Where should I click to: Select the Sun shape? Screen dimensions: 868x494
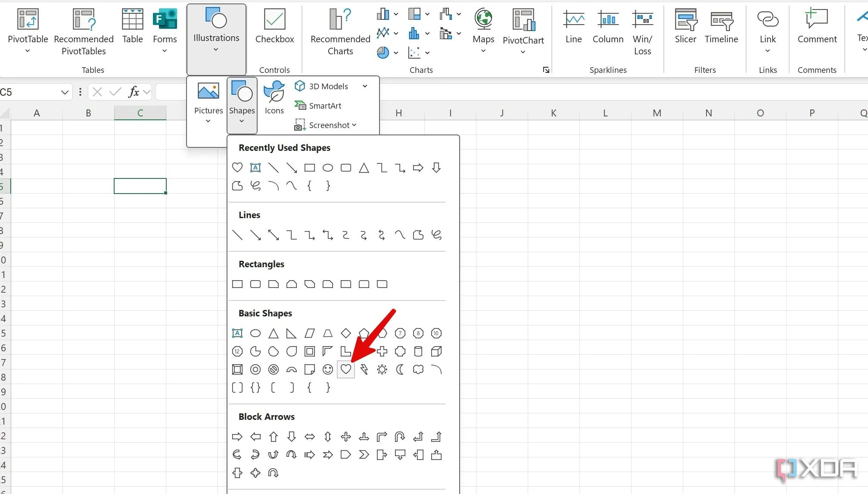tap(382, 369)
